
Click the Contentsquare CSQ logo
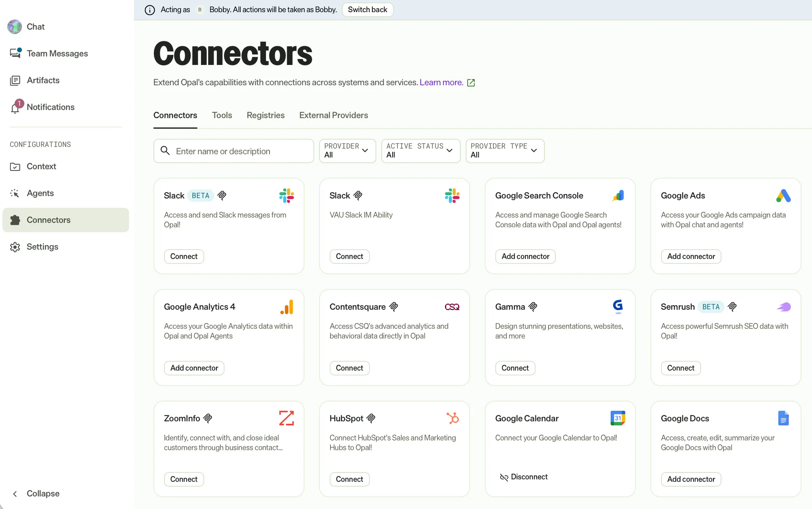click(452, 307)
